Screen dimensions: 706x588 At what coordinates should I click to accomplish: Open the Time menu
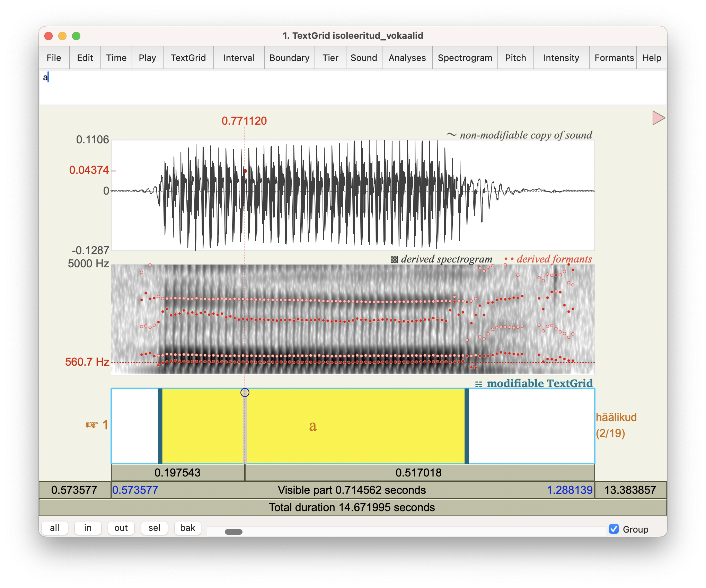click(x=116, y=58)
